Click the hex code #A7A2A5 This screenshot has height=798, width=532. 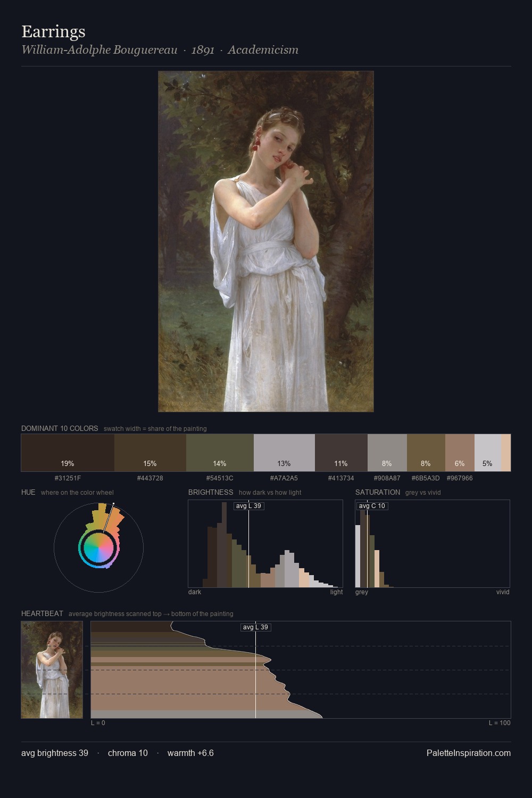coord(284,478)
